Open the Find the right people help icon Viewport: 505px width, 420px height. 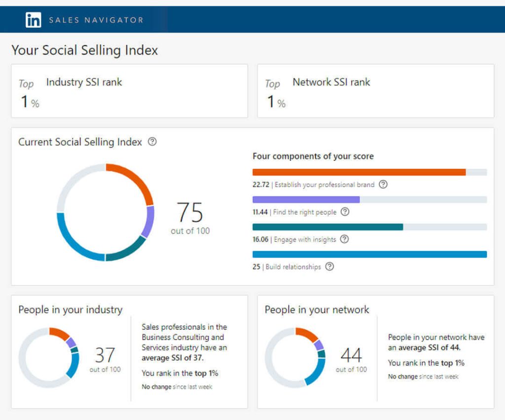(345, 212)
